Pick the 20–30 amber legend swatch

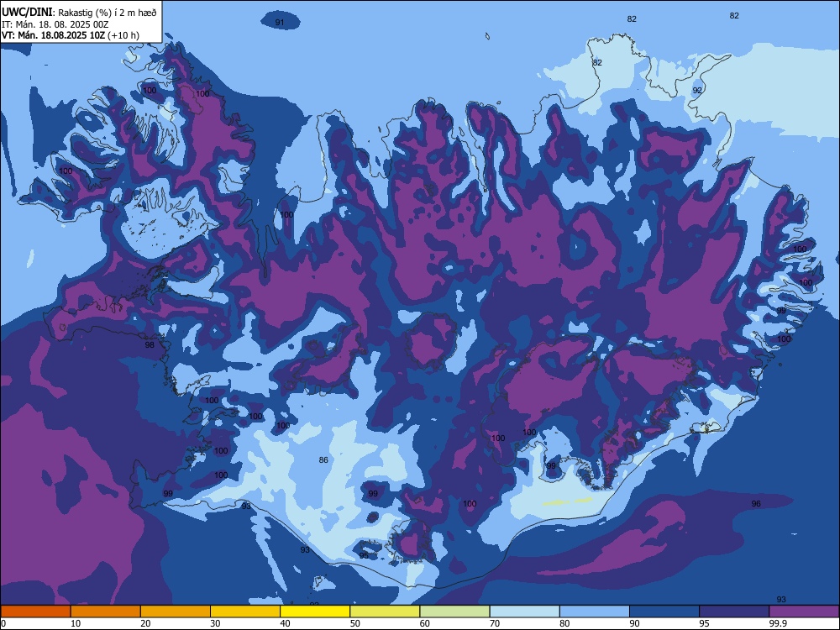pos(176,612)
